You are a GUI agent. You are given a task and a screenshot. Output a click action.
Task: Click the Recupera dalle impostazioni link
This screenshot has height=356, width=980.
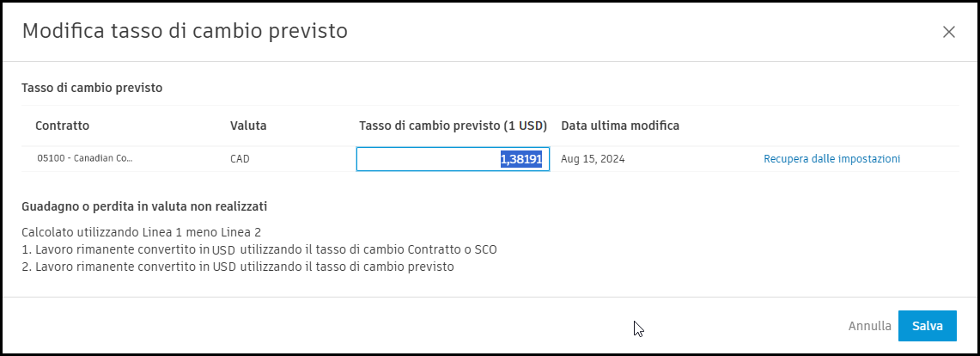click(831, 159)
